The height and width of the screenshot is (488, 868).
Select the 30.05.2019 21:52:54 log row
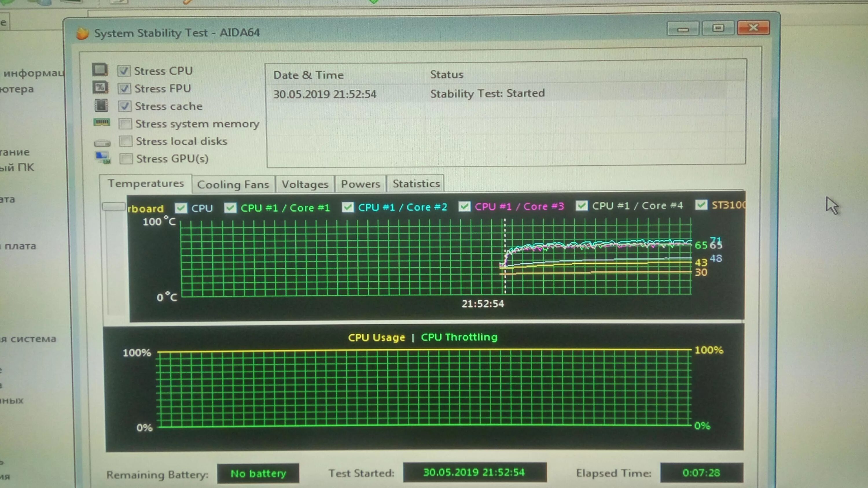505,93
